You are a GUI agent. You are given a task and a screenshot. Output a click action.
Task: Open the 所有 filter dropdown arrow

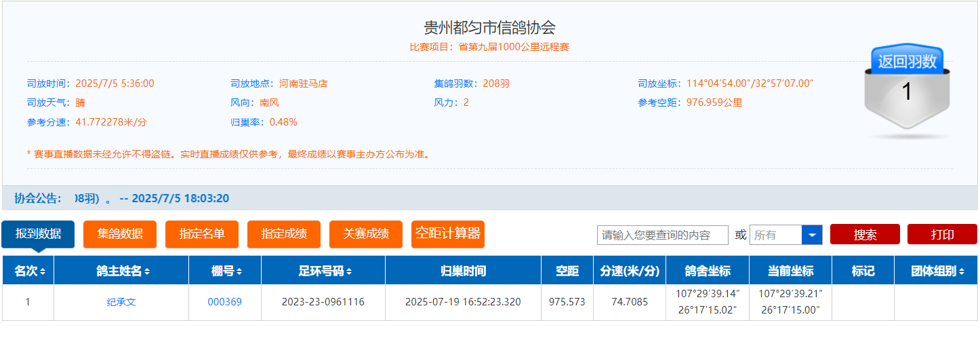click(811, 235)
